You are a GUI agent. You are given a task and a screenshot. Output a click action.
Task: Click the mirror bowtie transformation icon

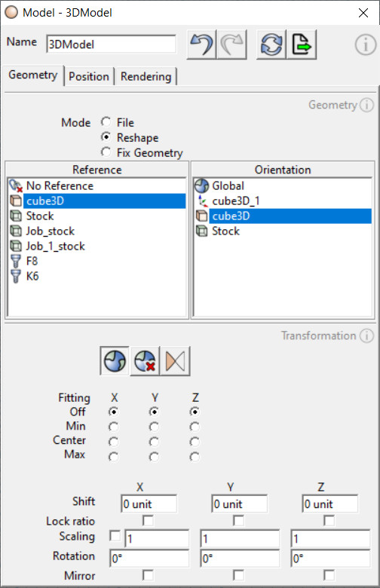point(175,361)
